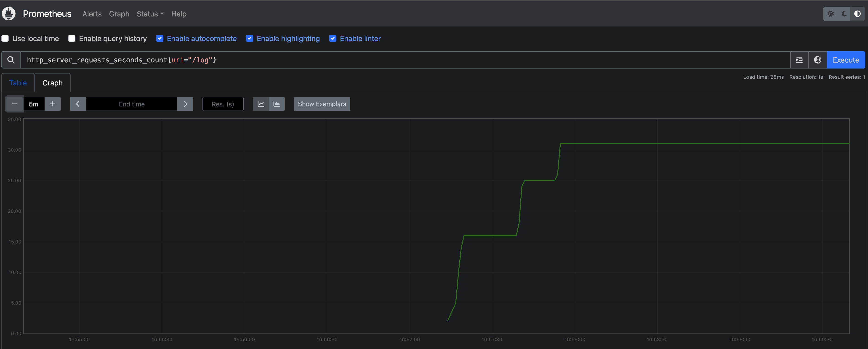Open the Alerts page
This screenshot has width=868, height=349.
[92, 14]
